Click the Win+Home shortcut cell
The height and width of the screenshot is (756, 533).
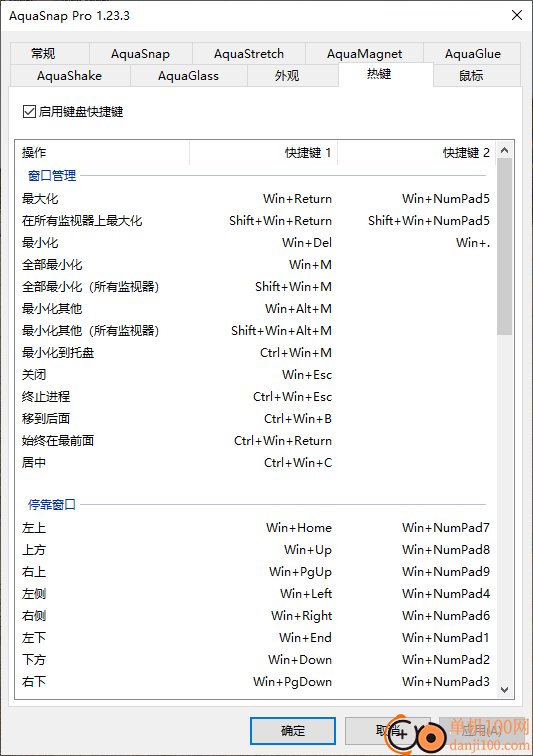pos(299,528)
